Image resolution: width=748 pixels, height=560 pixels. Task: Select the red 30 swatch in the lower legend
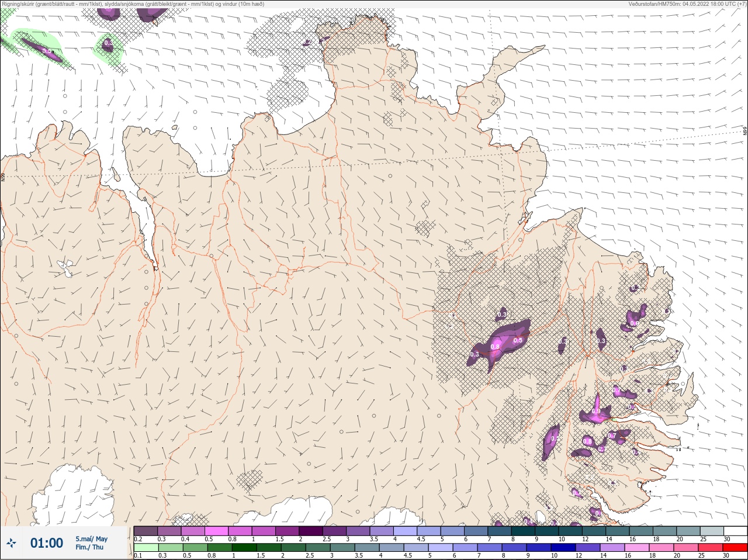pyautogui.click(x=735, y=548)
